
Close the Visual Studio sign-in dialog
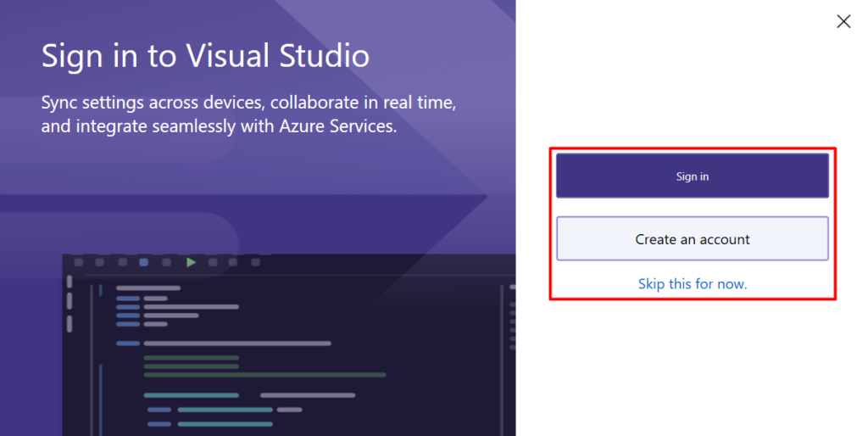click(x=843, y=21)
